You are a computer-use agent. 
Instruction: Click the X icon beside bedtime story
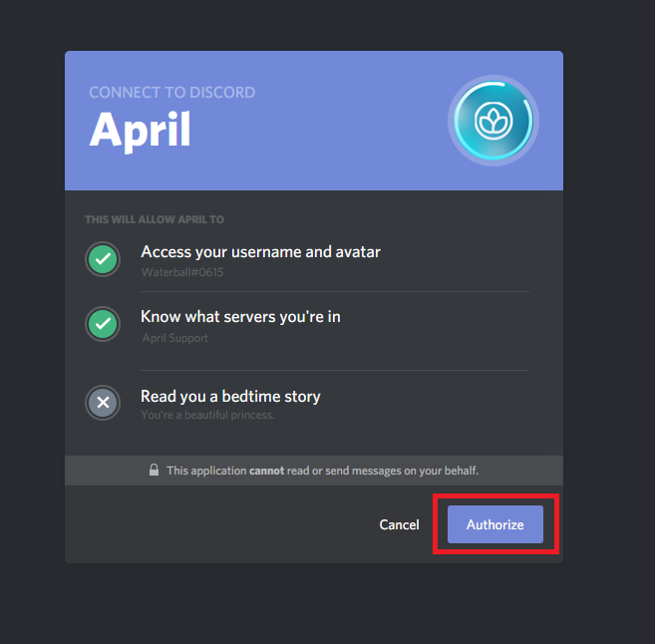click(x=103, y=403)
